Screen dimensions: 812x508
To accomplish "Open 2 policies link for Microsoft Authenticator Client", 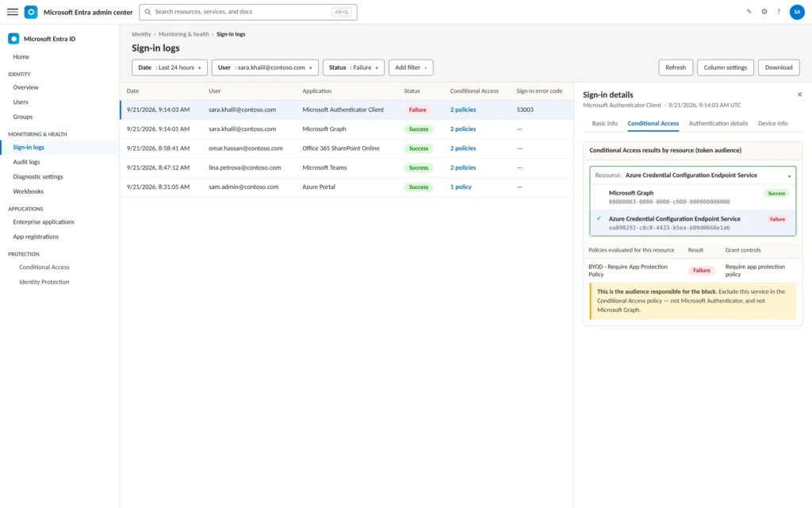I will [463, 110].
